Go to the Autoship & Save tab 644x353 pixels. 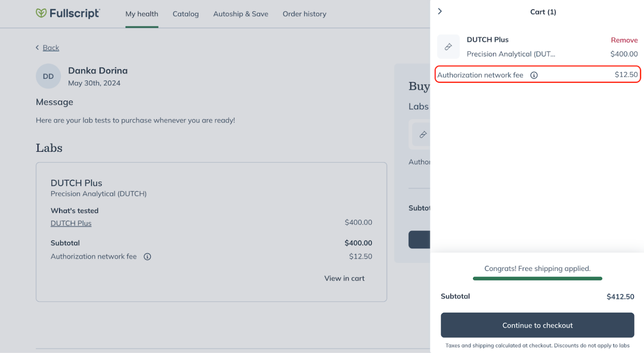click(241, 14)
